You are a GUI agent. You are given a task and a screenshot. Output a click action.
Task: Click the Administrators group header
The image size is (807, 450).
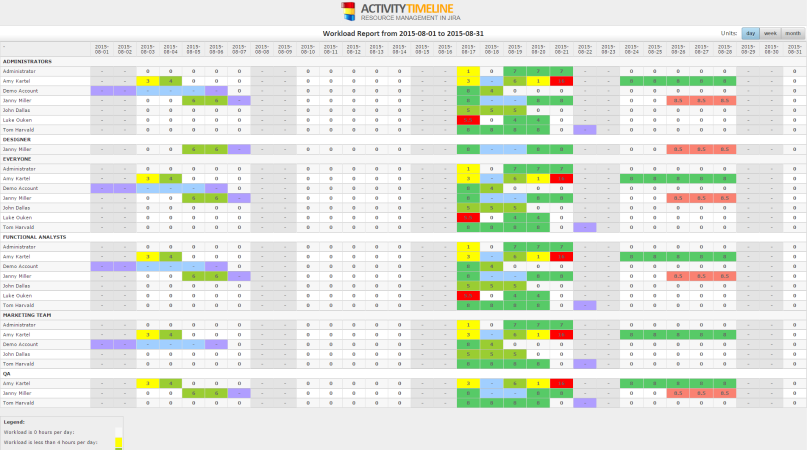point(27,61)
